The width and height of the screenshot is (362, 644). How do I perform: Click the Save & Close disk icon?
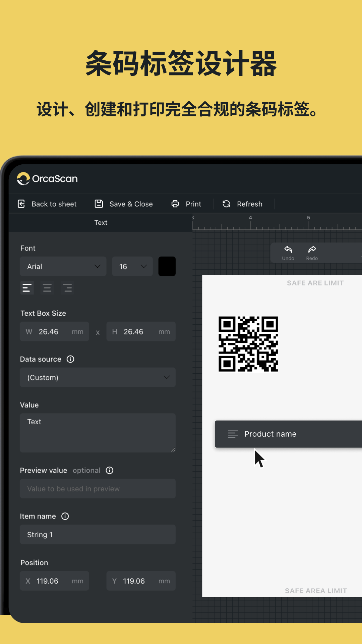(x=99, y=204)
